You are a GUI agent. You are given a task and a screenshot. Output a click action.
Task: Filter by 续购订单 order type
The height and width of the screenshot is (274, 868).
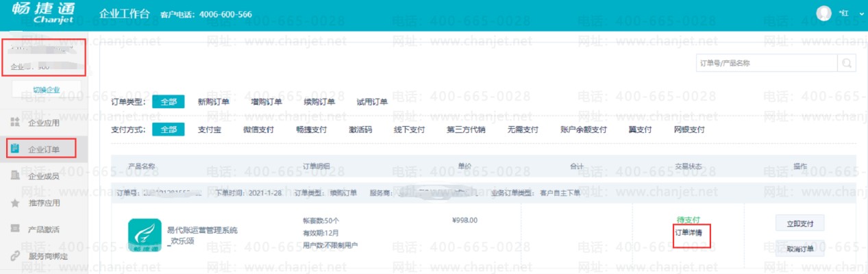coord(319,102)
